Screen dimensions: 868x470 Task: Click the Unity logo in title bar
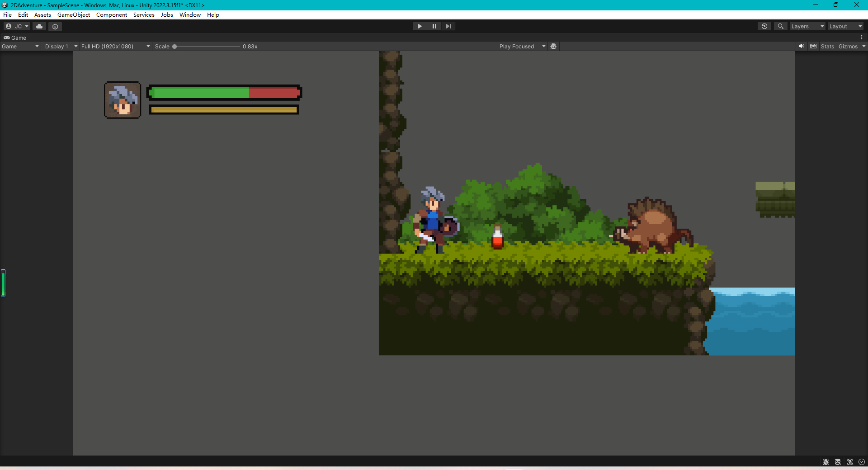click(x=5, y=5)
